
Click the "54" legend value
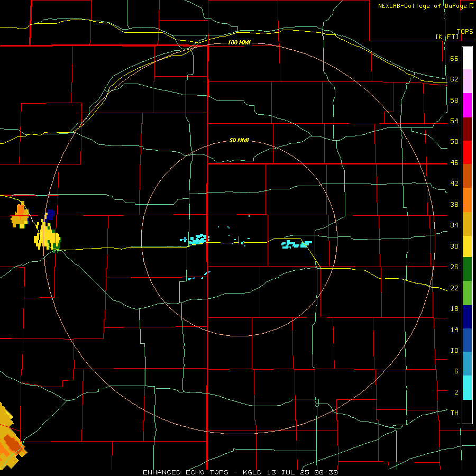pos(454,121)
